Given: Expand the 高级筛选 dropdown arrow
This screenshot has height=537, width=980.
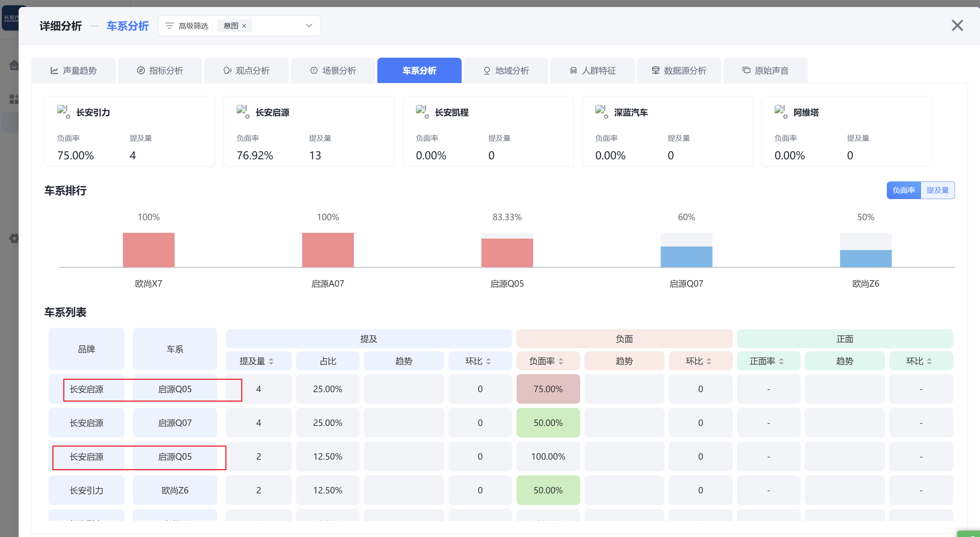Looking at the screenshot, I should (x=309, y=26).
